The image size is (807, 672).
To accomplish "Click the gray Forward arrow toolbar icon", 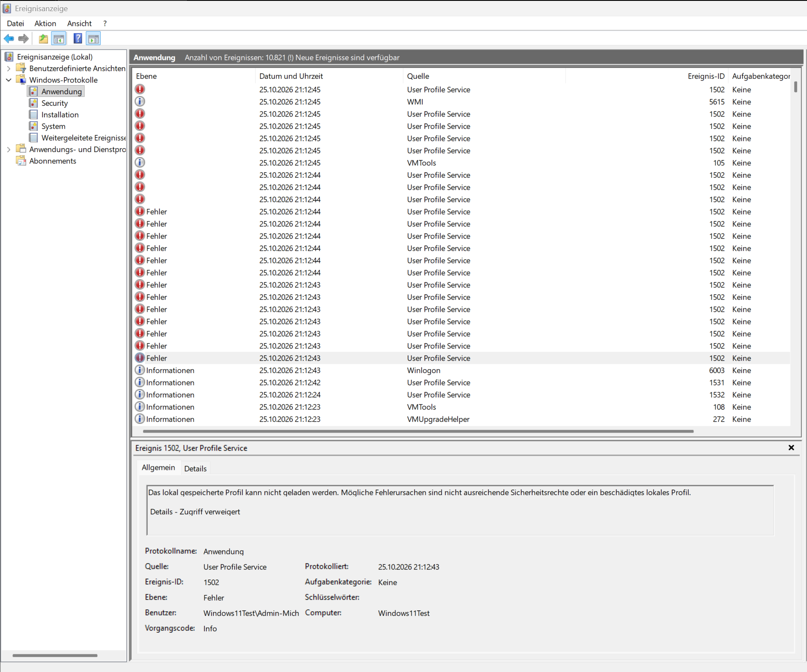I will click(24, 39).
